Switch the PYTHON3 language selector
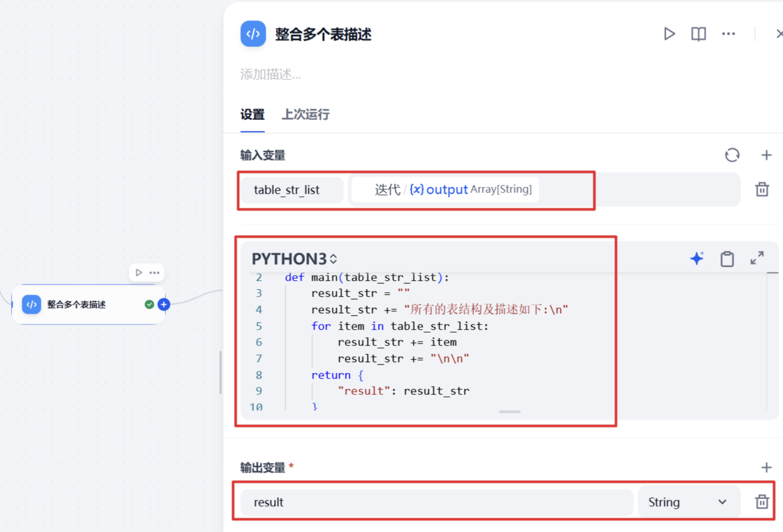Screen dimensions: 783x532 [294, 259]
